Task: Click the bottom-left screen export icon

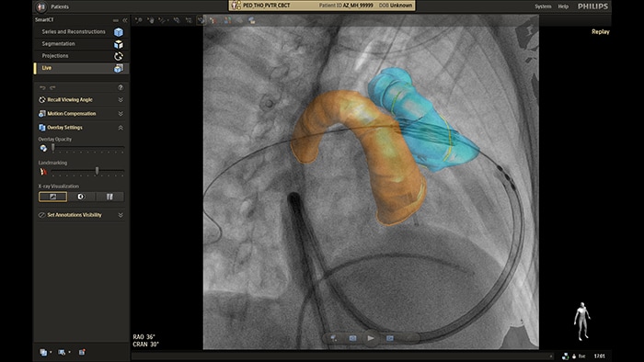Action: (62, 352)
